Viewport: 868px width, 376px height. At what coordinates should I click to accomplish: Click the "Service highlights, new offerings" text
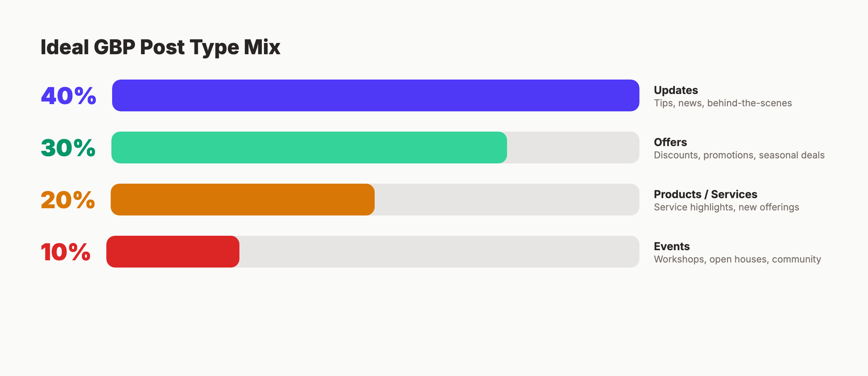click(x=726, y=207)
